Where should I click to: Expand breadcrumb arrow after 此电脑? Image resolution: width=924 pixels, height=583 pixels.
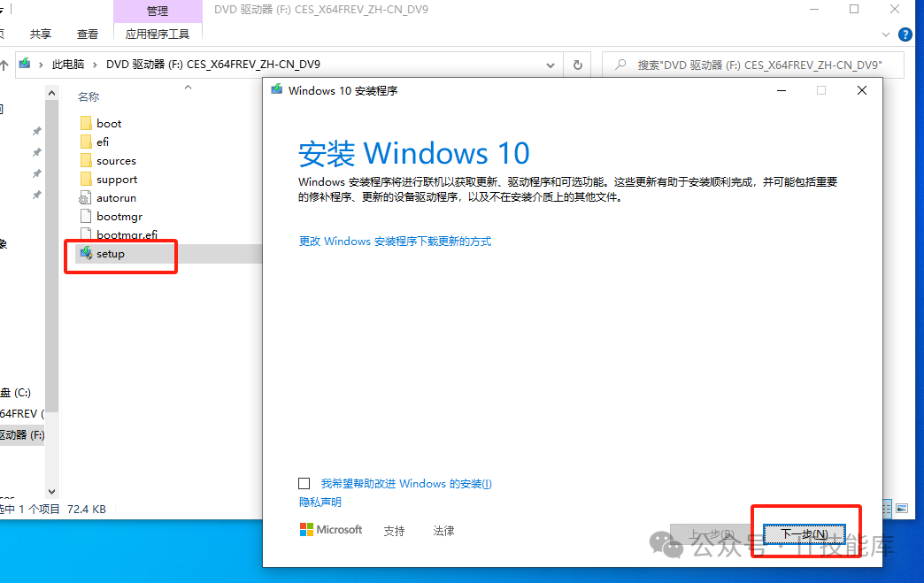96,65
